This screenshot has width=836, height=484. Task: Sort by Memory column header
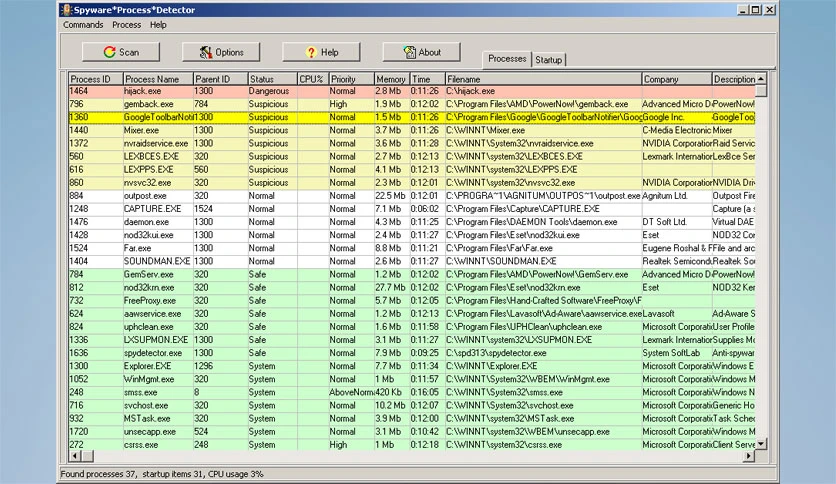tap(392, 79)
